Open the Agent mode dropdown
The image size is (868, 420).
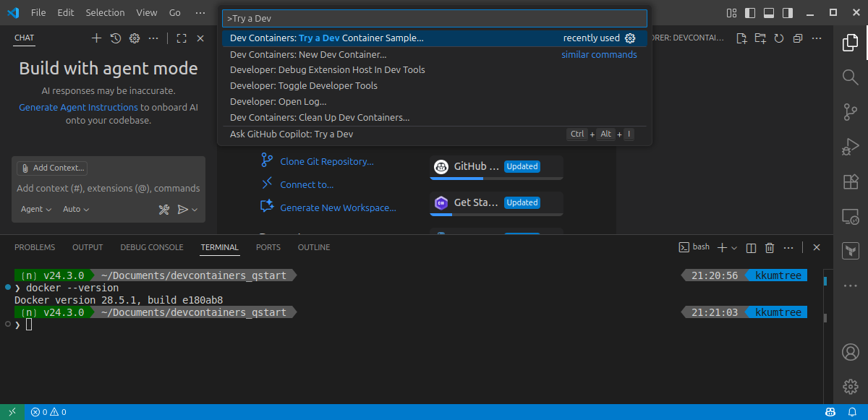[36, 209]
